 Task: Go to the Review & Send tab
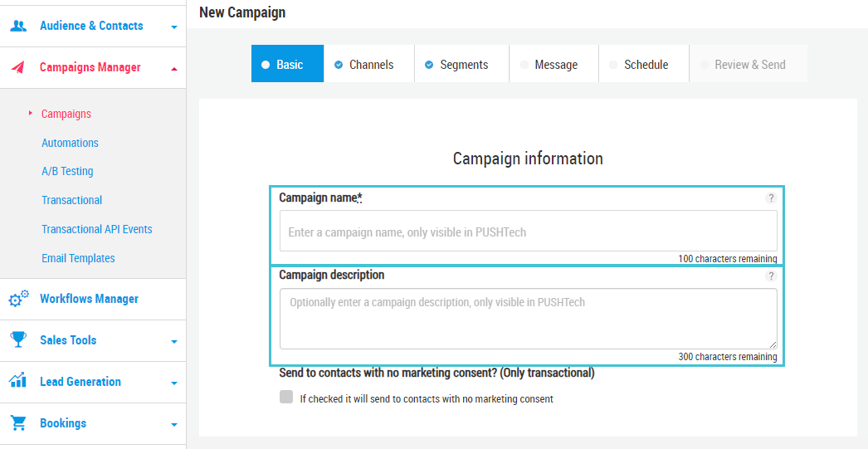(749, 64)
